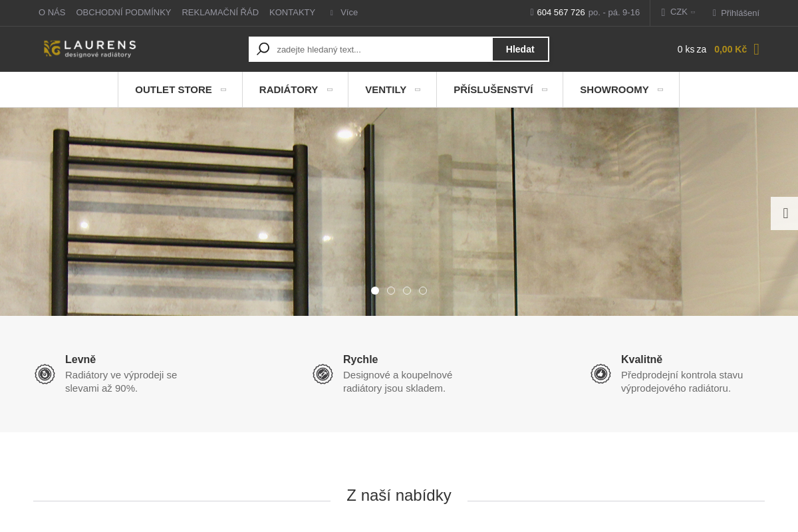This screenshot has height=532, width=798.
Task: Select the fourth carousel dot
Action: point(423,291)
